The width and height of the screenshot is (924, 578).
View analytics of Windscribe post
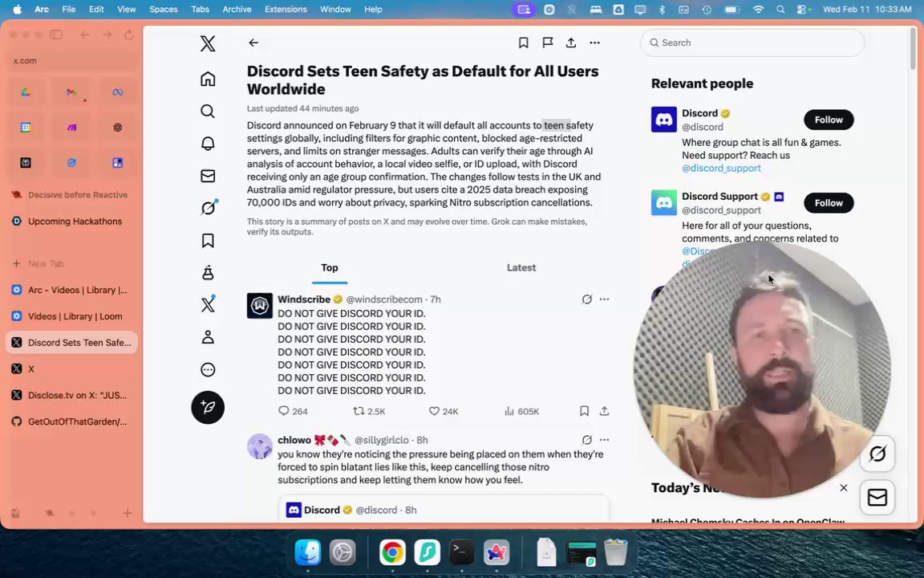[521, 411]
